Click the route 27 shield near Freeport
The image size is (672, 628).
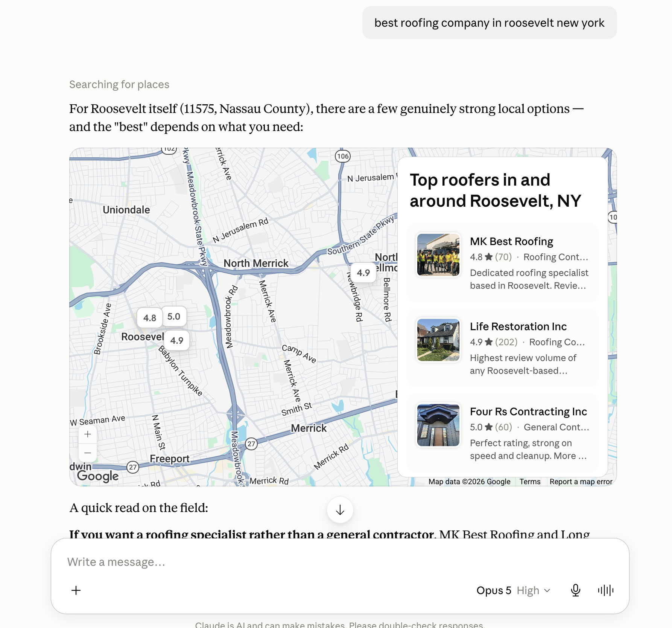click(132, 467)
